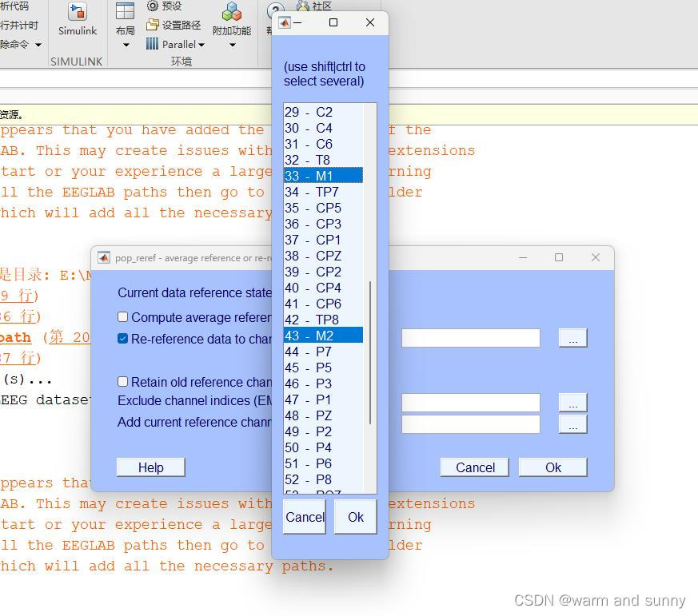698x616 pixels.
Task: Open 预设 preferences gear icon
Action: coord(153,6)
